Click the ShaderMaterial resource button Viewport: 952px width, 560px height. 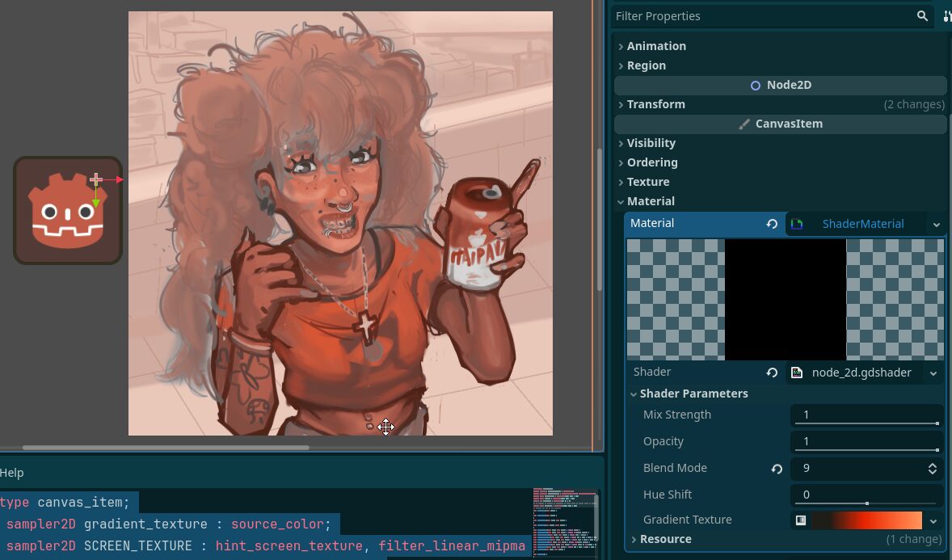click(x=856, y=224)
